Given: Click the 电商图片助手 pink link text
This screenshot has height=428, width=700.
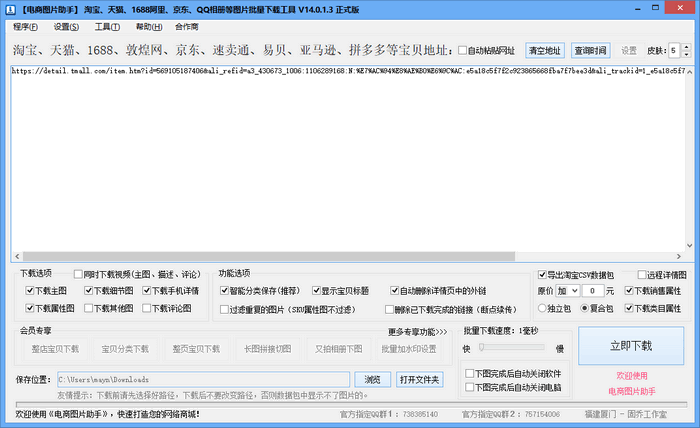Looking at the screenshot, I should pos(632,391).
